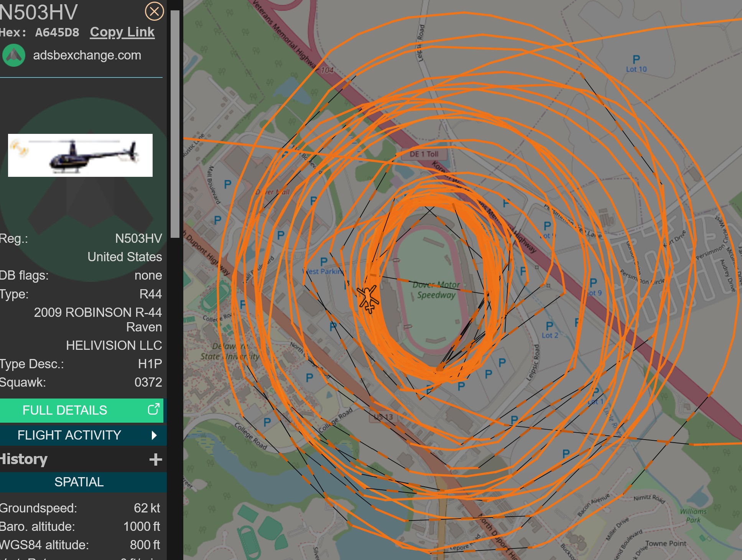Select the helicopter icon on the map
The width and height of the screenshot is (742, 560).
tap(368, 299)
